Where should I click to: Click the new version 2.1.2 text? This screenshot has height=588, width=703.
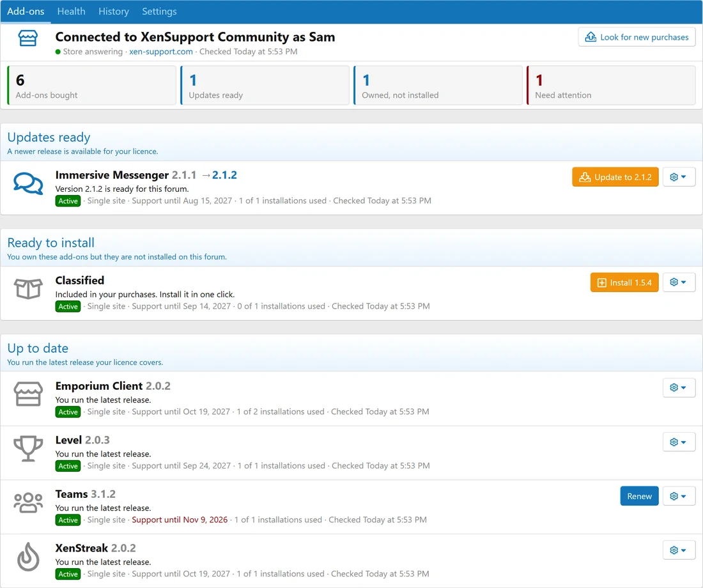[224, 175]
